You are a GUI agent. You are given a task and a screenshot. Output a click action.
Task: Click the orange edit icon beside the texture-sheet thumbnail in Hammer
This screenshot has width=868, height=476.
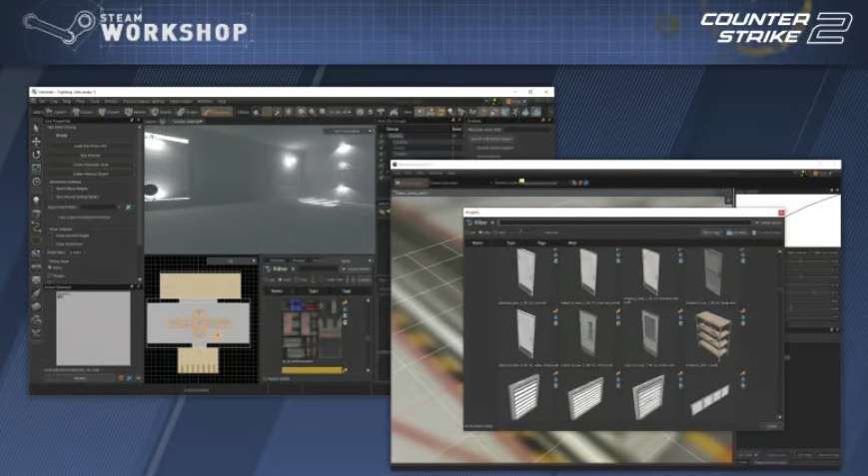(x=345, y=302)
